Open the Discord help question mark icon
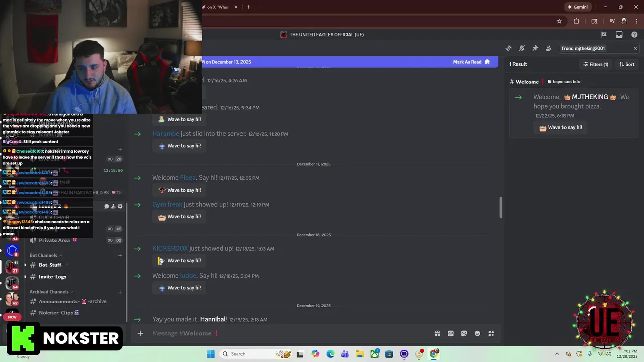Image resolution: width=644 pixels, height=362 pixels. coord(634,35)
